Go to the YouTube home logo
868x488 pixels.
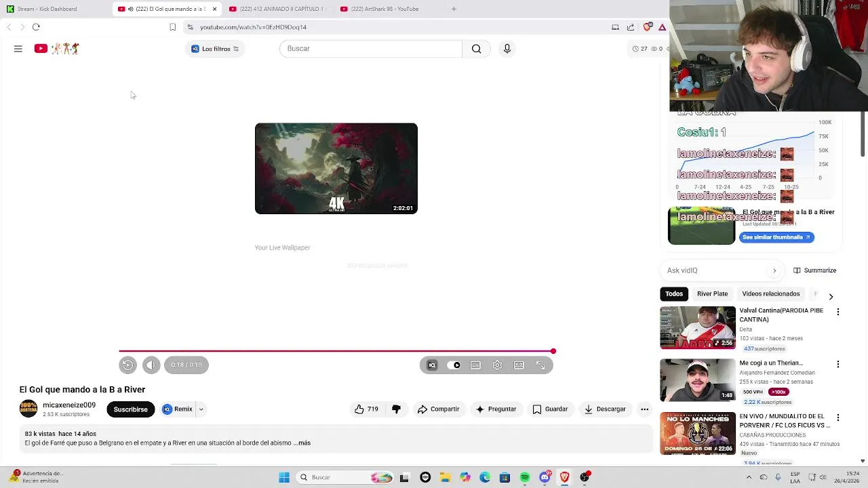pyautogui.click(x=57, y=49)
